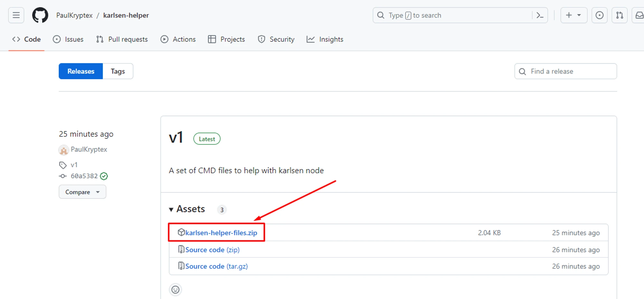Expand the create new plus dropdown
Viewport: 644px width, 299px height.
pyautogui.click(x=573, y=15)
